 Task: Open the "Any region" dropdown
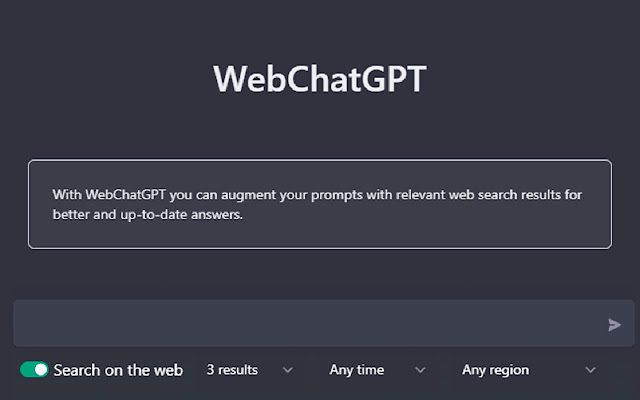click(x=528, y=370)
